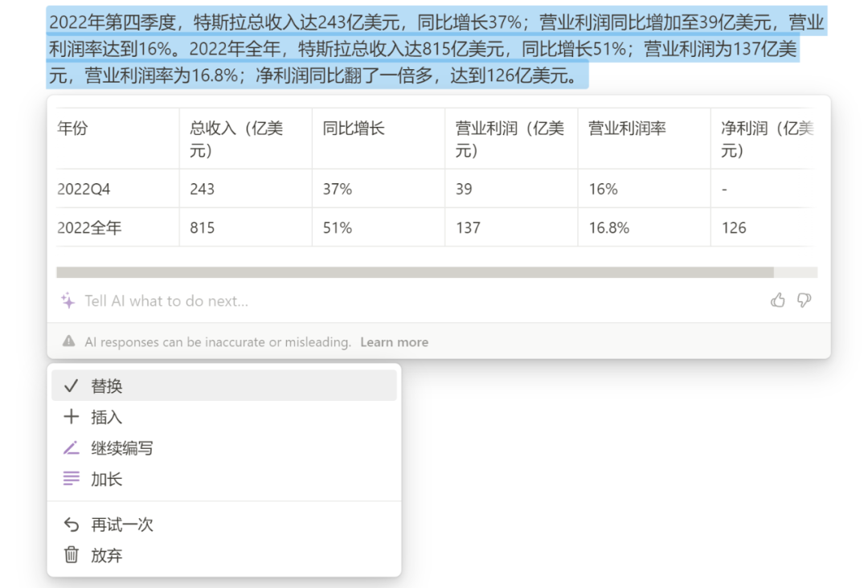Viewport: 868px width, 588px height.
Task: Click the 同比增长 column header
Action: [379, 138]
